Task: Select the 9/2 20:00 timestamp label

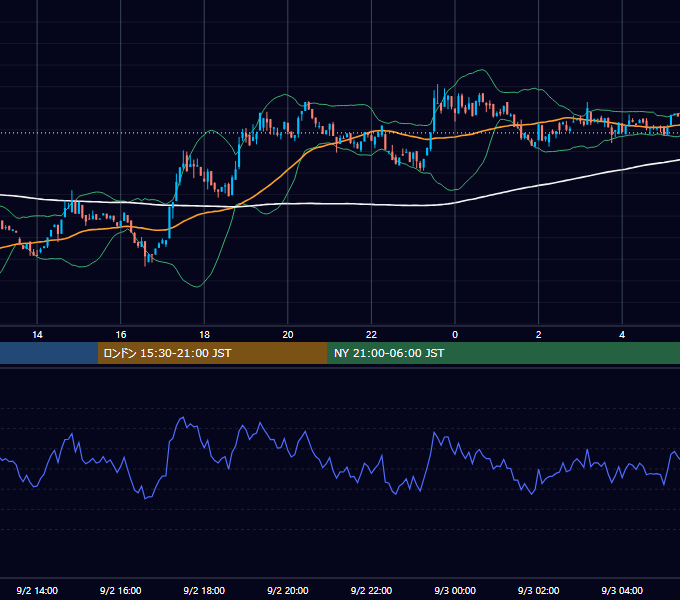Action: pyautogui.click(x=288, y=590)
